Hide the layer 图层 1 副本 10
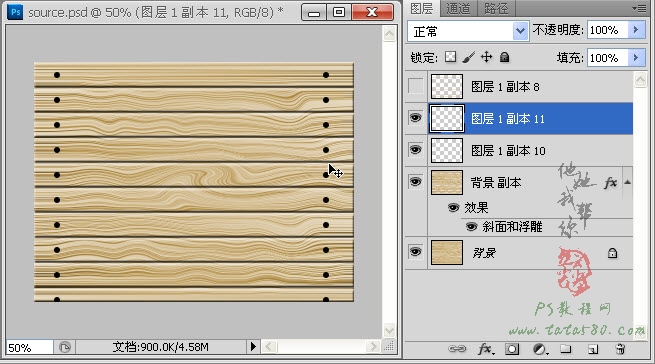This screenshot has width=655, height=364. 416,150
